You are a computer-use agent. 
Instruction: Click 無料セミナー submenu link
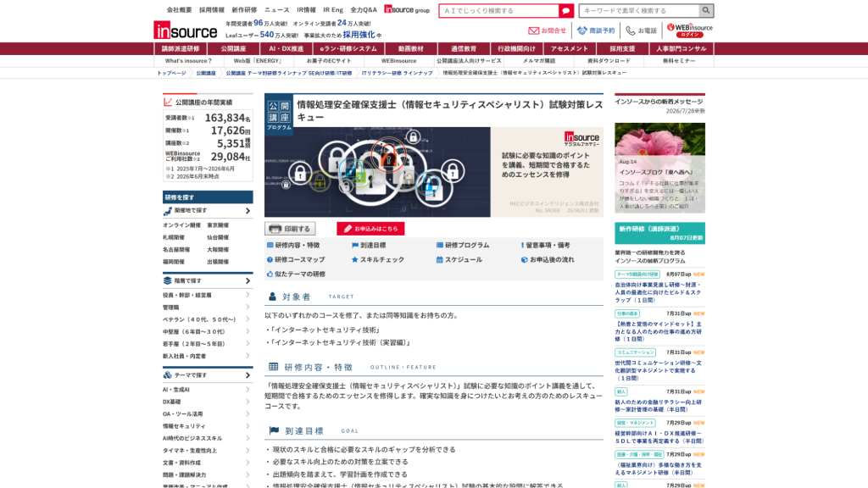pyautogui.click(x=679, y=61)
